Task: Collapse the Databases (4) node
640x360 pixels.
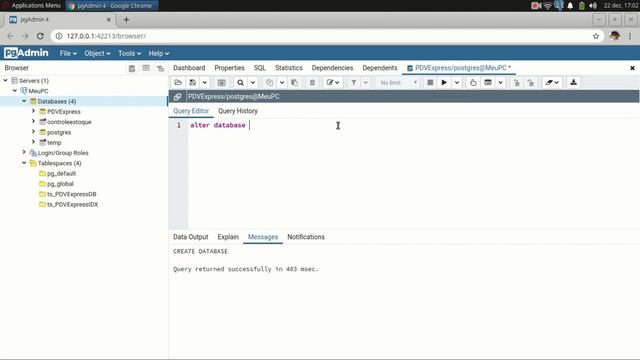Action: point(24,101)
